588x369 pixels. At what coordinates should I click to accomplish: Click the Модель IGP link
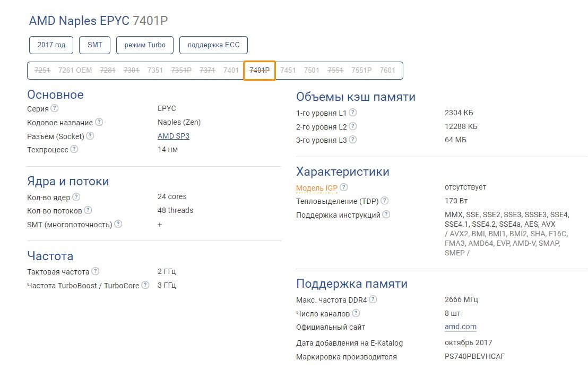tap(316, 188)
